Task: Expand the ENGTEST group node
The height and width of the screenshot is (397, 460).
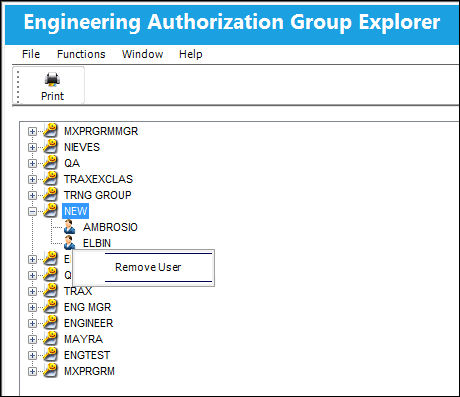Action: coord(32,355)
